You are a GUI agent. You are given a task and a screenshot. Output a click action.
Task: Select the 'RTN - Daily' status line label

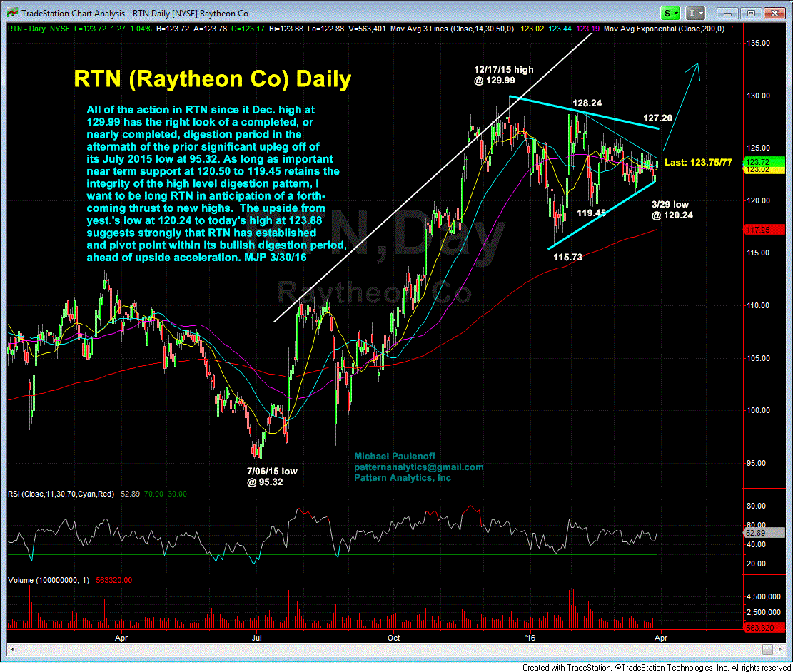tap(27, 29)
